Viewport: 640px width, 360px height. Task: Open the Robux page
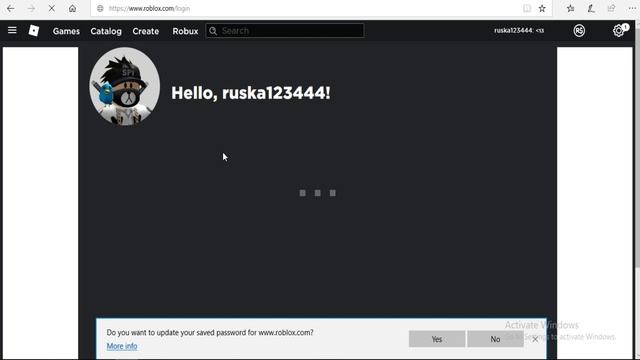point(185,31)
